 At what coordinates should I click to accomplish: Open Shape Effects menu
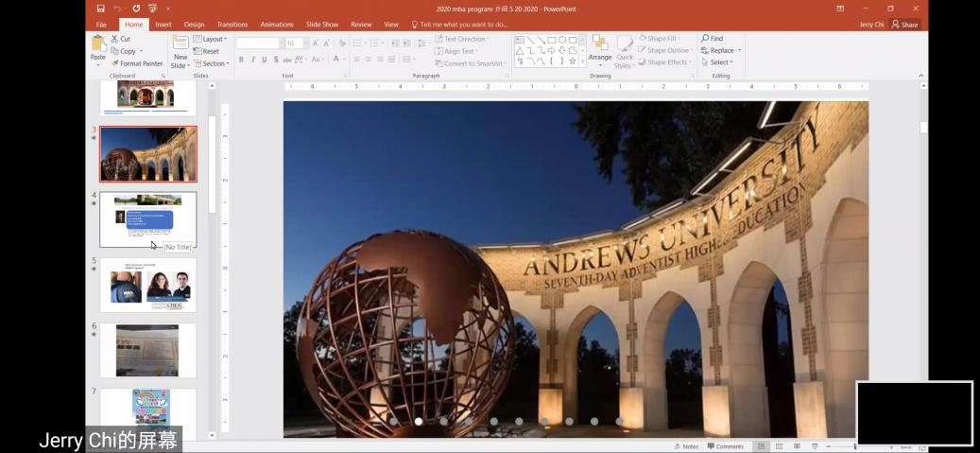(x=664, y=62)
